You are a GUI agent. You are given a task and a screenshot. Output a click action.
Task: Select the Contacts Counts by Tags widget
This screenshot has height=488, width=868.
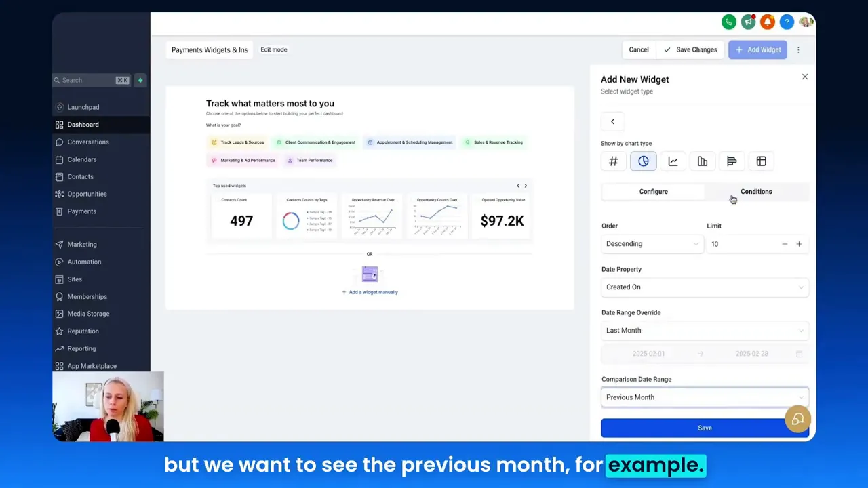coord(307,216)
